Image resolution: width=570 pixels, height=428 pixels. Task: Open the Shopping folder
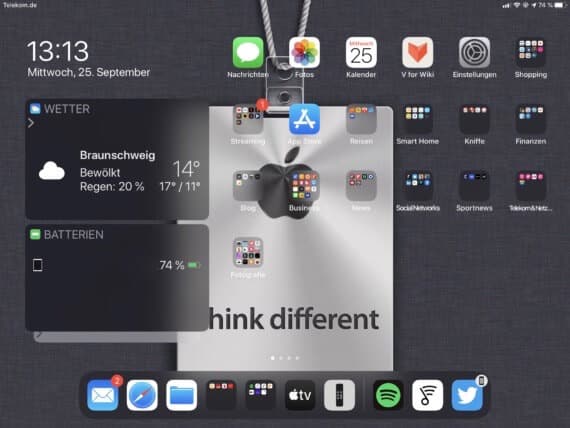[x=531, y=53]
